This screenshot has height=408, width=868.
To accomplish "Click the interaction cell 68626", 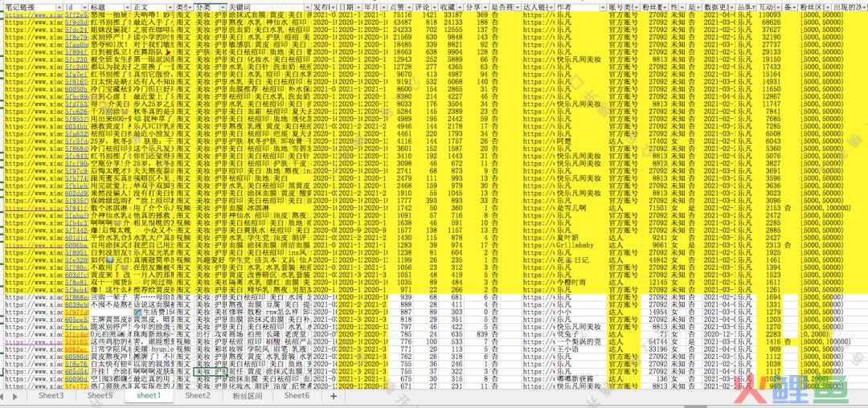I will point(770,22).
